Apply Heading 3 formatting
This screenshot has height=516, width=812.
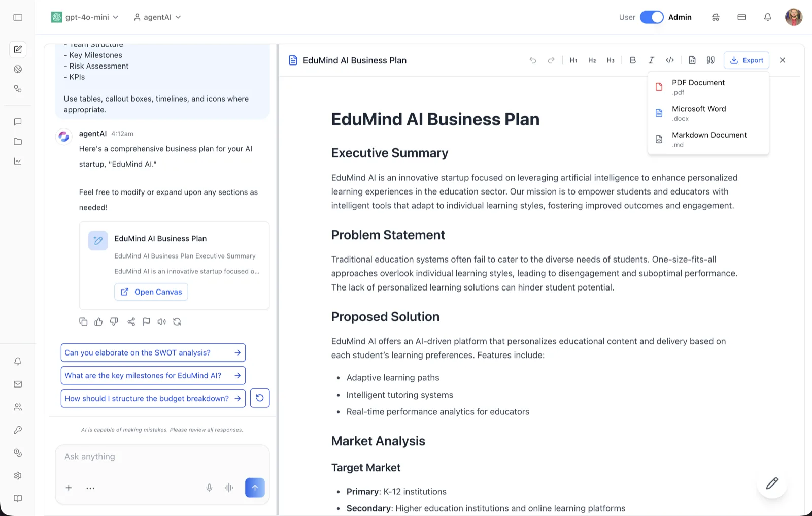[611, 60]
